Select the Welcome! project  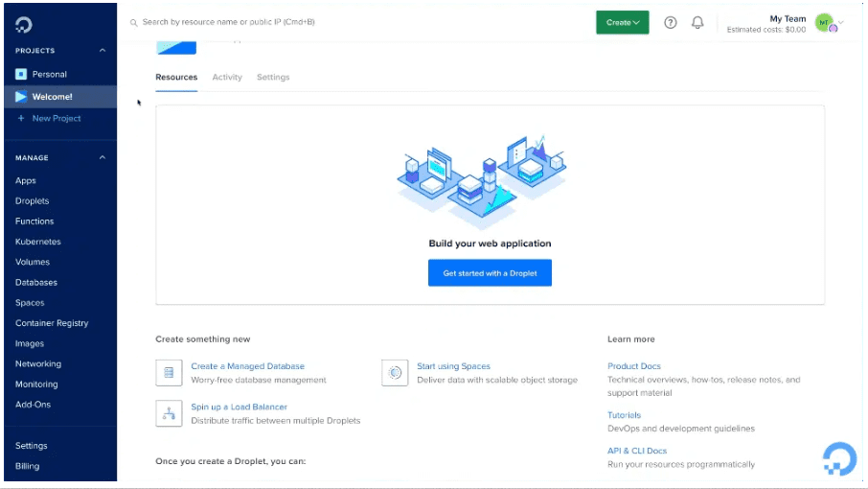[60, 96]
